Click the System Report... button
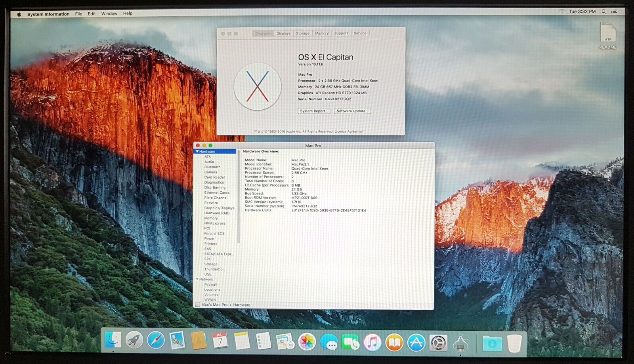The width and height of the screenshot is (634, 364). coord(314,111)
